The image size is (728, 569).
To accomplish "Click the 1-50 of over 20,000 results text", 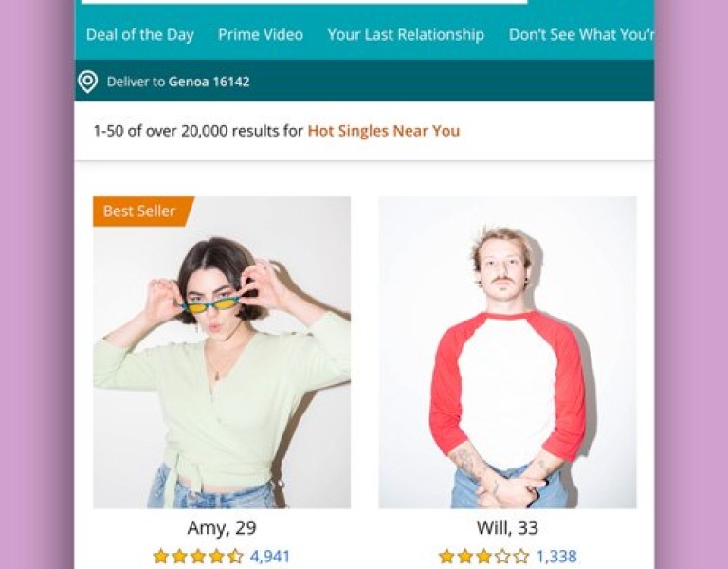I will [198, 131].
